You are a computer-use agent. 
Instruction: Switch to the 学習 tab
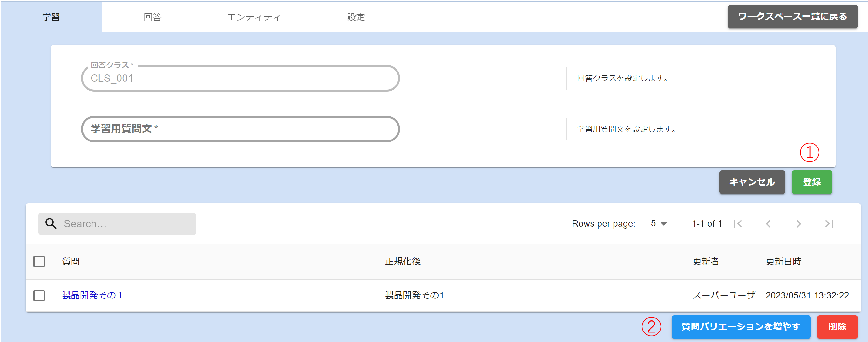51,17
